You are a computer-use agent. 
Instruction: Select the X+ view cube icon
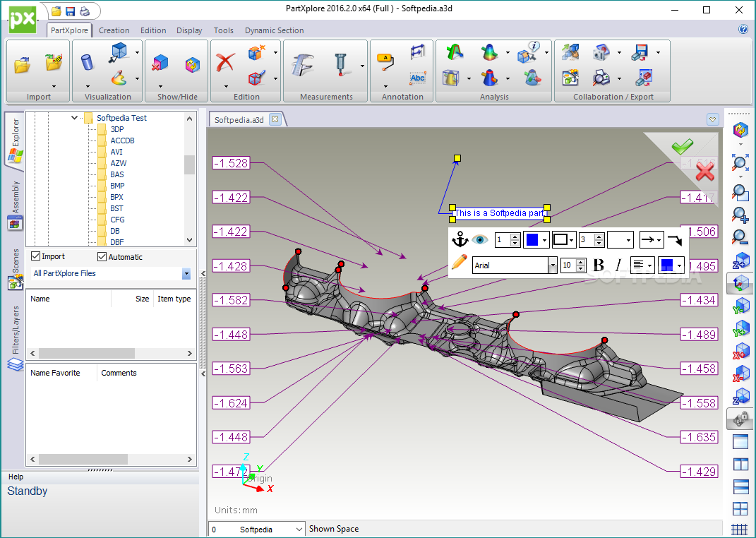740,352
